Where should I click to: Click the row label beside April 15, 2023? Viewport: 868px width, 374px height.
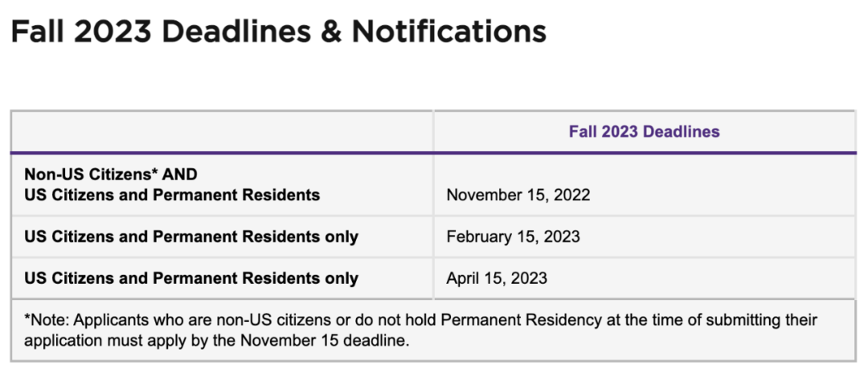191,277
